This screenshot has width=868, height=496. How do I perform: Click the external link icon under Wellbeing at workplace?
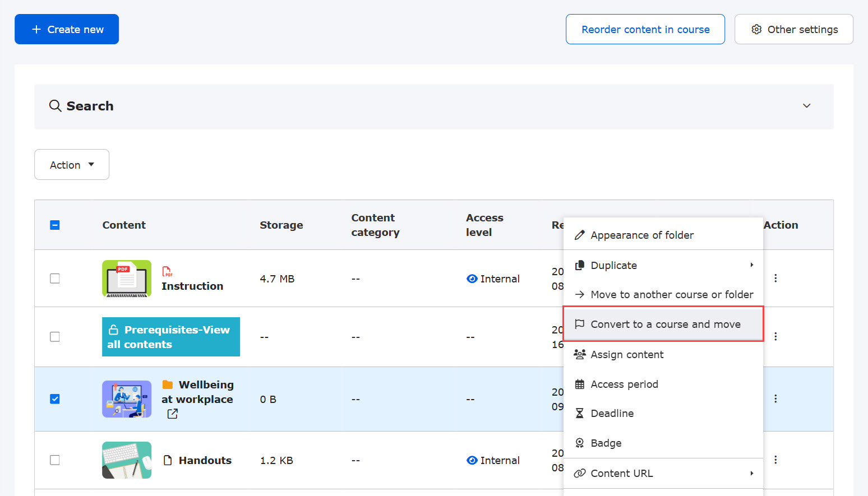pos(172,414)
